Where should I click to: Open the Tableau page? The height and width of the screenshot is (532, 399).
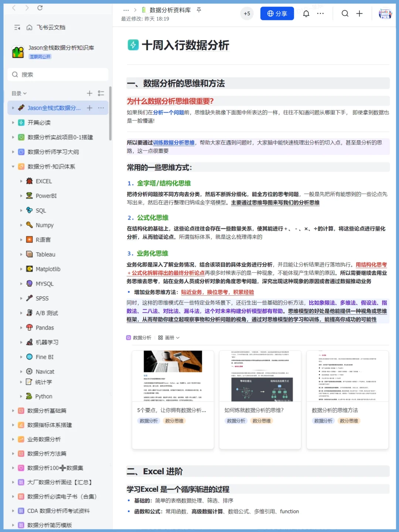[x=45, y=255]
